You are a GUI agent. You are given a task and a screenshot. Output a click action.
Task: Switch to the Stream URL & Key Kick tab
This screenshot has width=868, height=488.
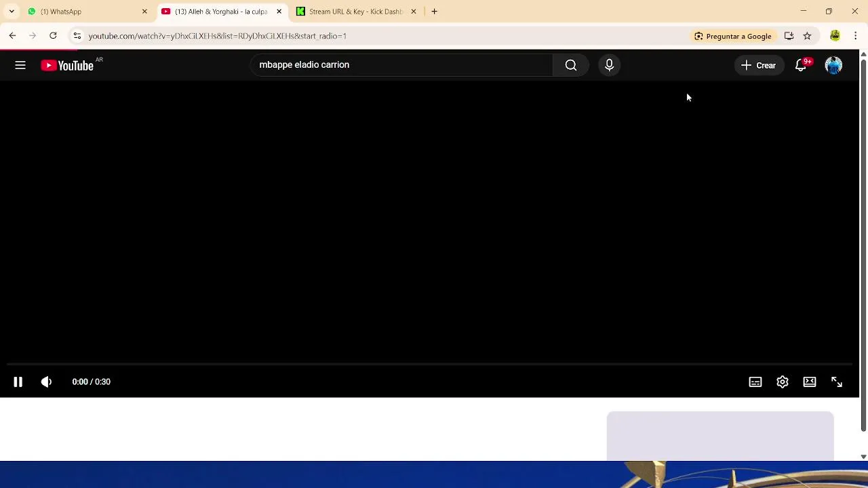pyautogui.click(x=355, y=12)
